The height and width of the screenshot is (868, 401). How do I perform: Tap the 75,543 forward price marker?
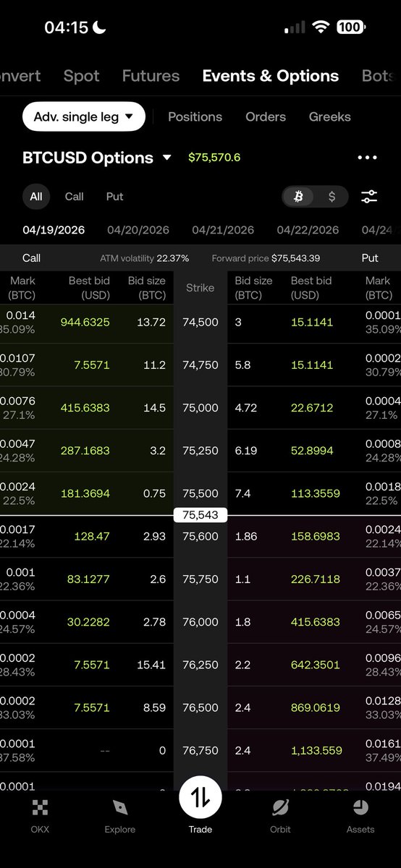[200, 515]
